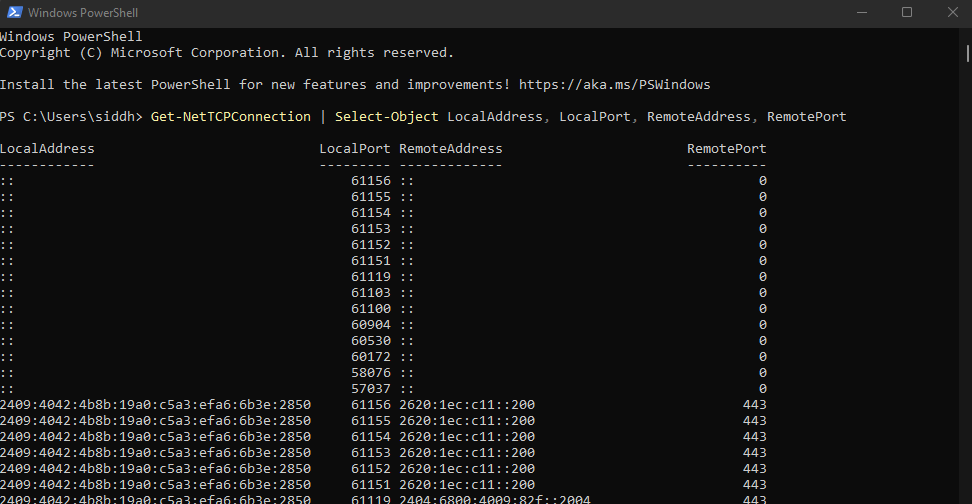
Task: Click port 61153 in the row with remote port 443
Action: pos(371,453)
